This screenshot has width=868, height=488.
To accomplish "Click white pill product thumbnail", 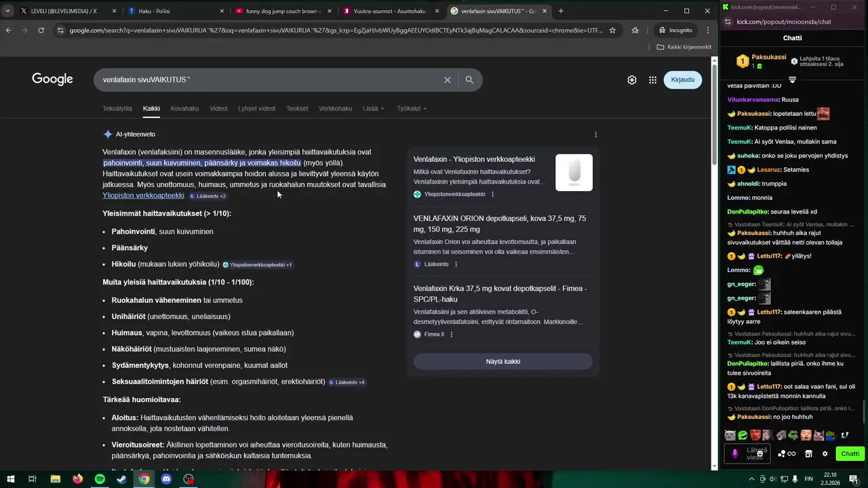I will (x=574, y=173).
